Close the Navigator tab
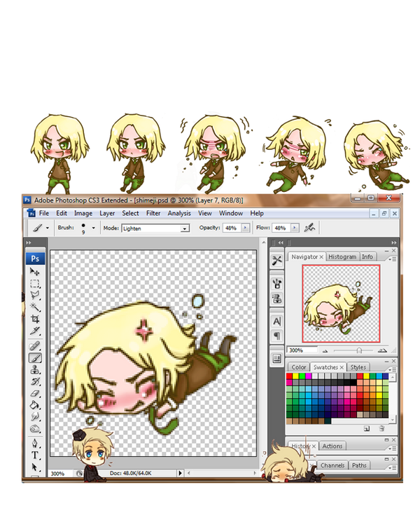Image resolution: width=420 pixels, height=510 pixels. point(321,257)
